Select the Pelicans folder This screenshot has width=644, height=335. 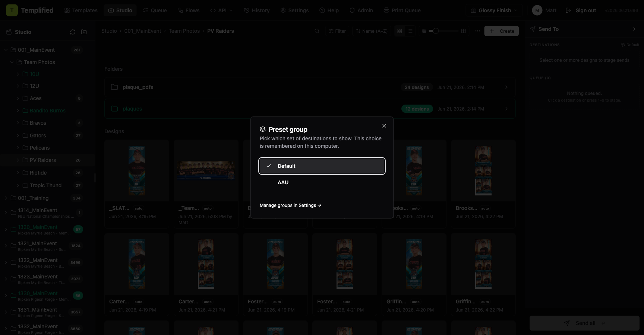(40, 148)
